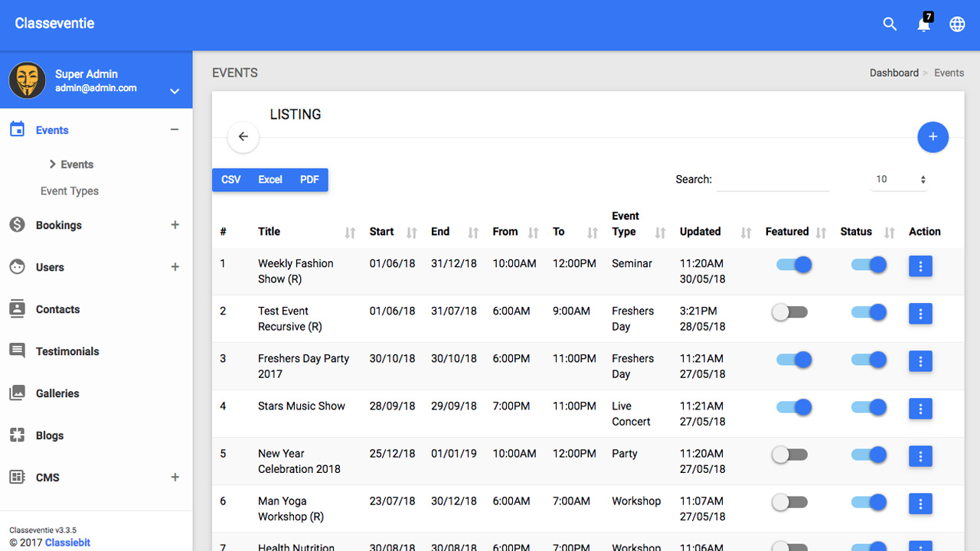
Task: Sort the table by To column
Action: coord(576,232)
